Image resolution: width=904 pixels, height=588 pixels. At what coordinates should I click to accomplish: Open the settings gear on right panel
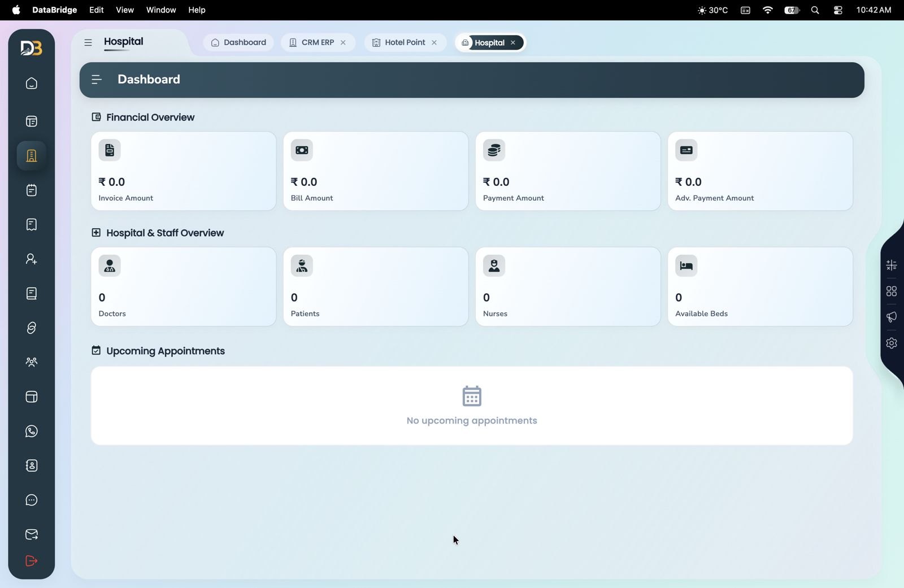892,343
